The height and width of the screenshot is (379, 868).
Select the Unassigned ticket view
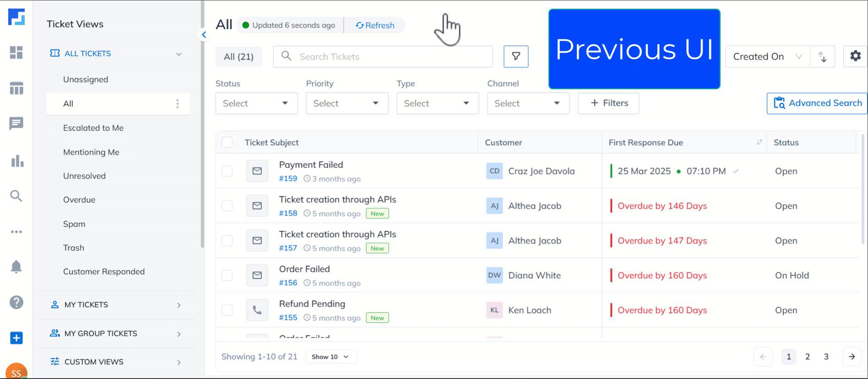click(86, 80)
